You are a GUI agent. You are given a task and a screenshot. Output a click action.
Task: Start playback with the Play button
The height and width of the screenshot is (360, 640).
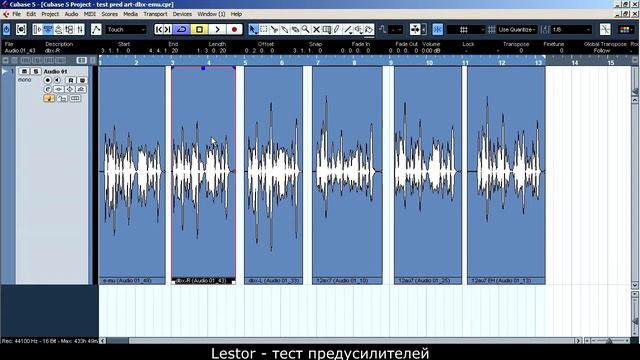pyautogui.click(x=217, y=29)
